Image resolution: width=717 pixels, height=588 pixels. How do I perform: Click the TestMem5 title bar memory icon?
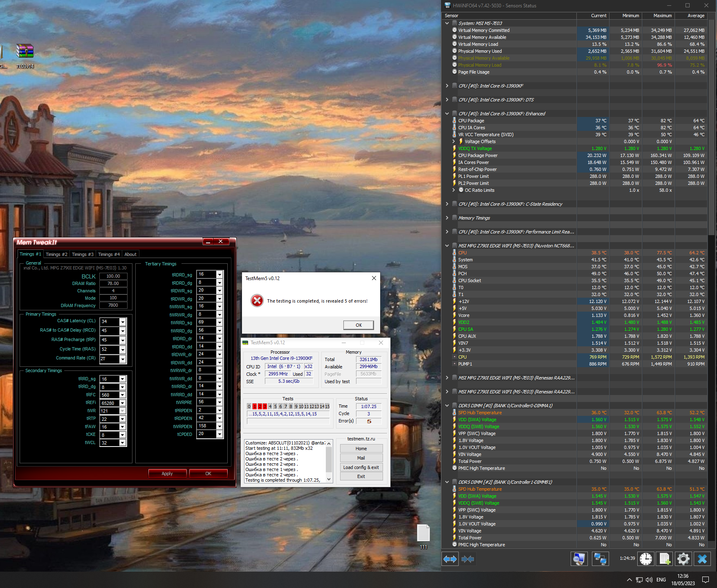(245, 343)
